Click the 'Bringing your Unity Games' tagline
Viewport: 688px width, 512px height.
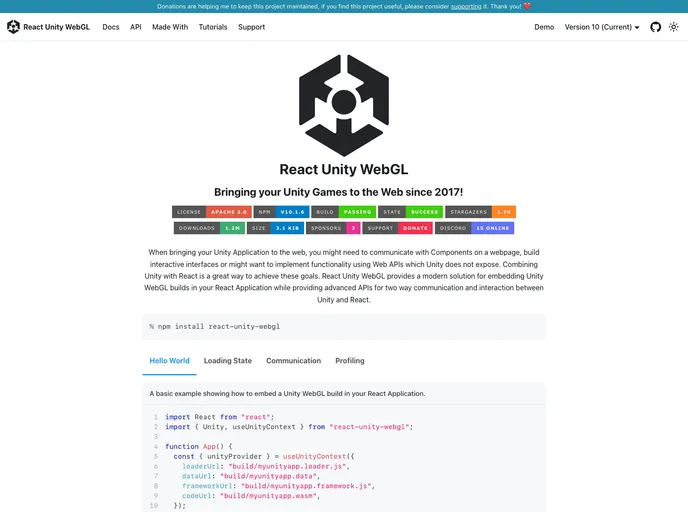click(338, 192)
